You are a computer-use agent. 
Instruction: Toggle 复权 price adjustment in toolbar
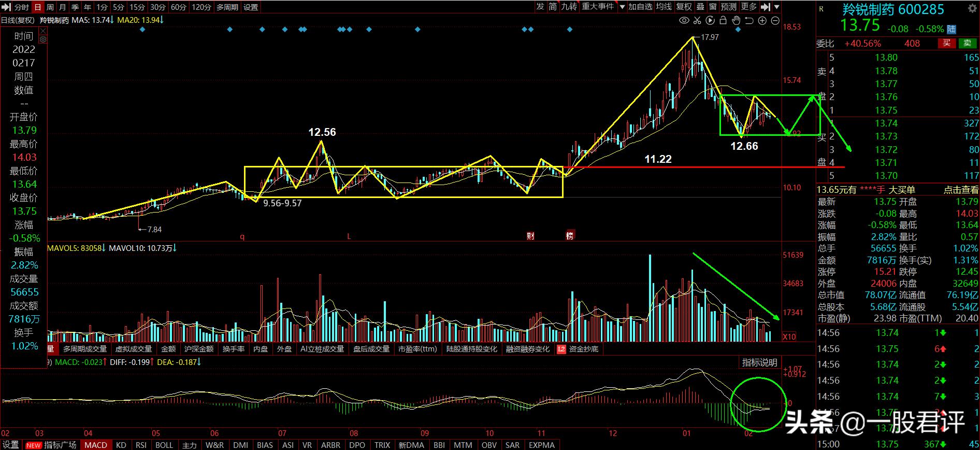(x=684, y=7)
